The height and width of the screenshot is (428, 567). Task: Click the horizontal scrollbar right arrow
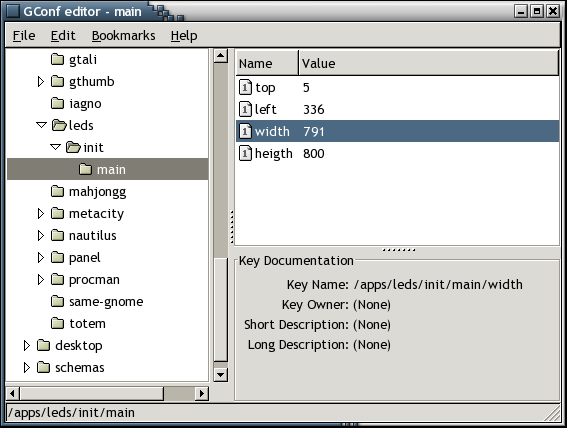(x=202, y=393)
